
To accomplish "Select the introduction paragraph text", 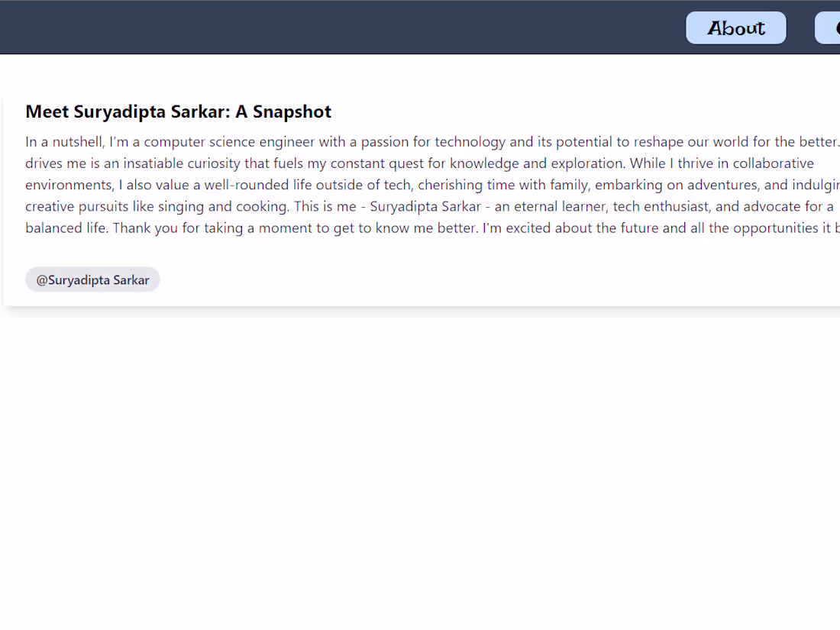I will coord(382,183).
